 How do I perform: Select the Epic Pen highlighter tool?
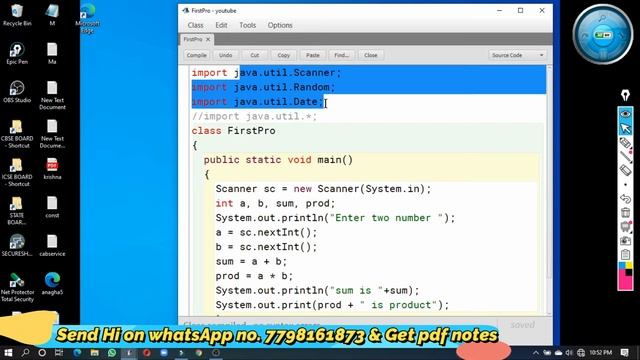(x=625, y=143)
